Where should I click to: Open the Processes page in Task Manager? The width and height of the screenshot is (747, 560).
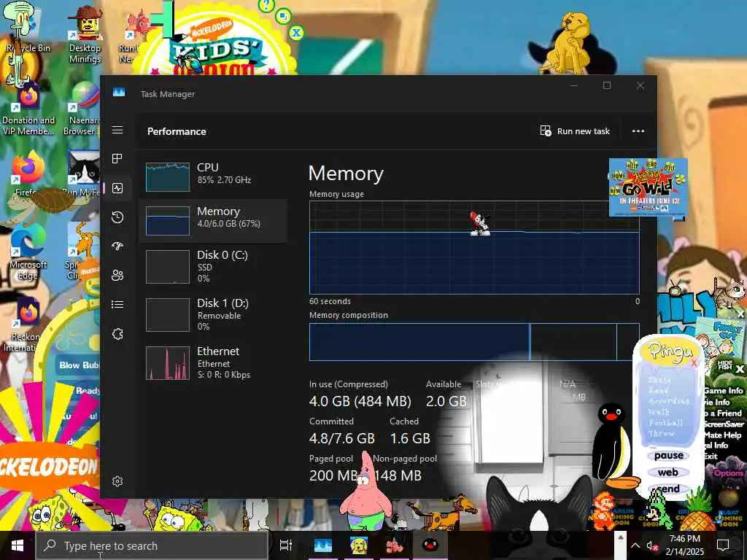pos(117,158)
